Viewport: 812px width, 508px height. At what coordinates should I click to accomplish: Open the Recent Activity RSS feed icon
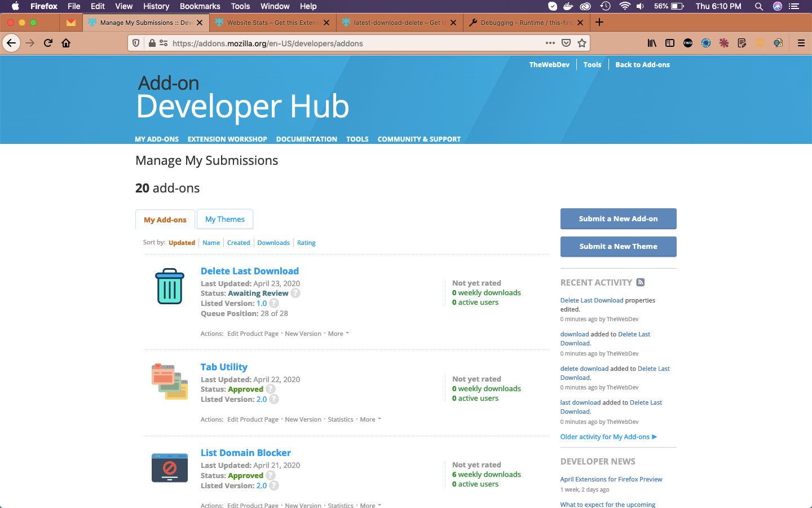tap(641, 282)
